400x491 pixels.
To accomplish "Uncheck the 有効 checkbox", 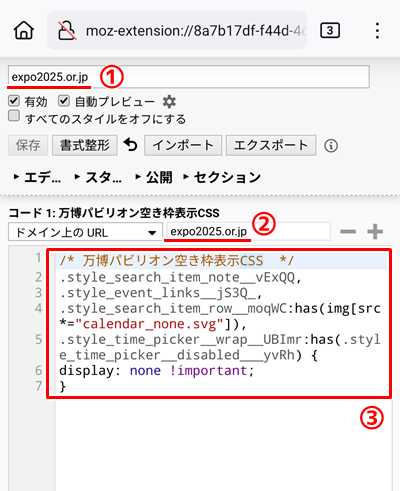I will click(x=14, y=101).
